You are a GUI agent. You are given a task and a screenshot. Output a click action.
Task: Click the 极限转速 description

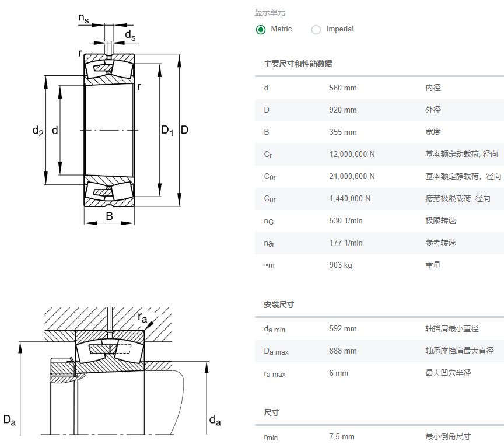click(440, 220)
